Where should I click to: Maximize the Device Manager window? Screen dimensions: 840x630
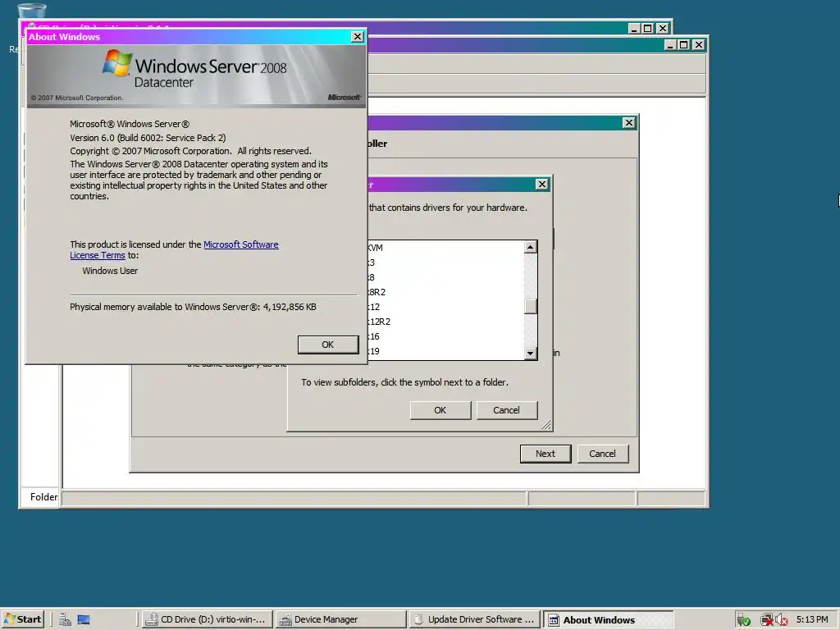coord(683,45)
